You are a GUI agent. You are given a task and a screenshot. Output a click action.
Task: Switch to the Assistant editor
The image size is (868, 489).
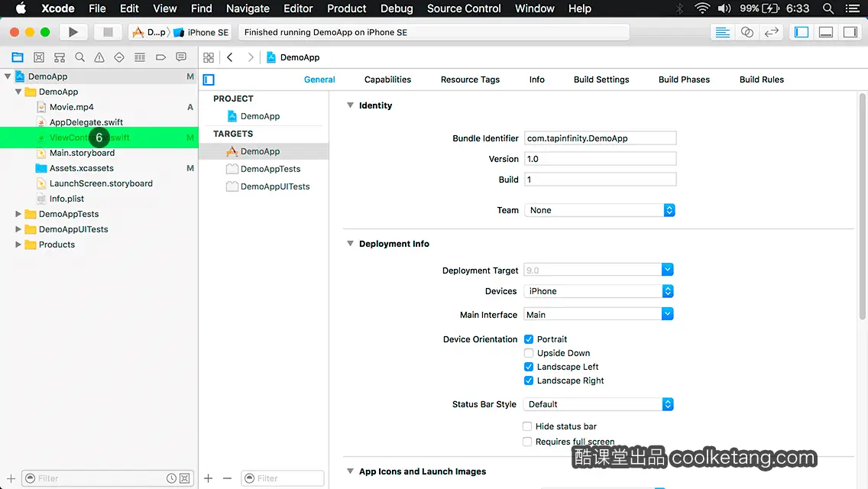pyautogui.click(x=747, y=32)
